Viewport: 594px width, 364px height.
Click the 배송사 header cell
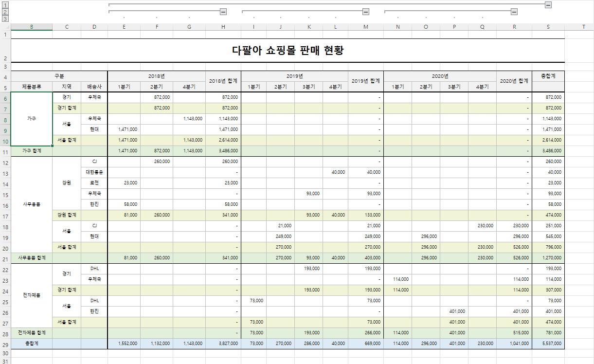point(94,87)
